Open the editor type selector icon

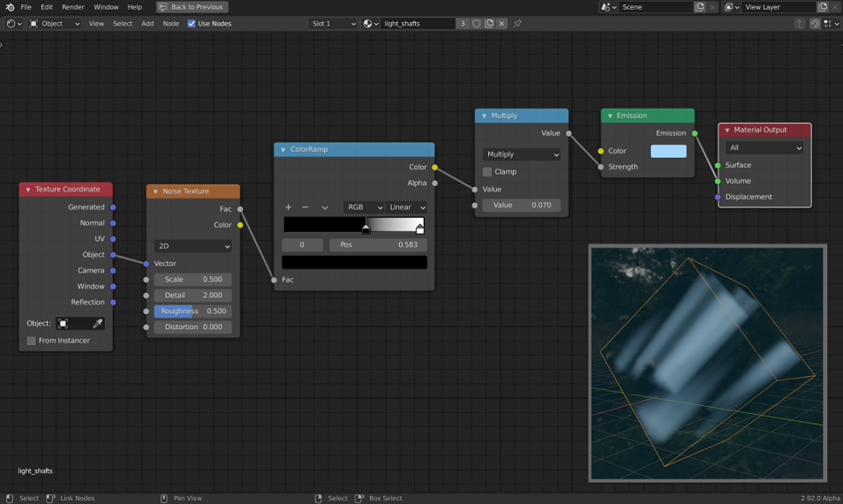tap(14, 24)
